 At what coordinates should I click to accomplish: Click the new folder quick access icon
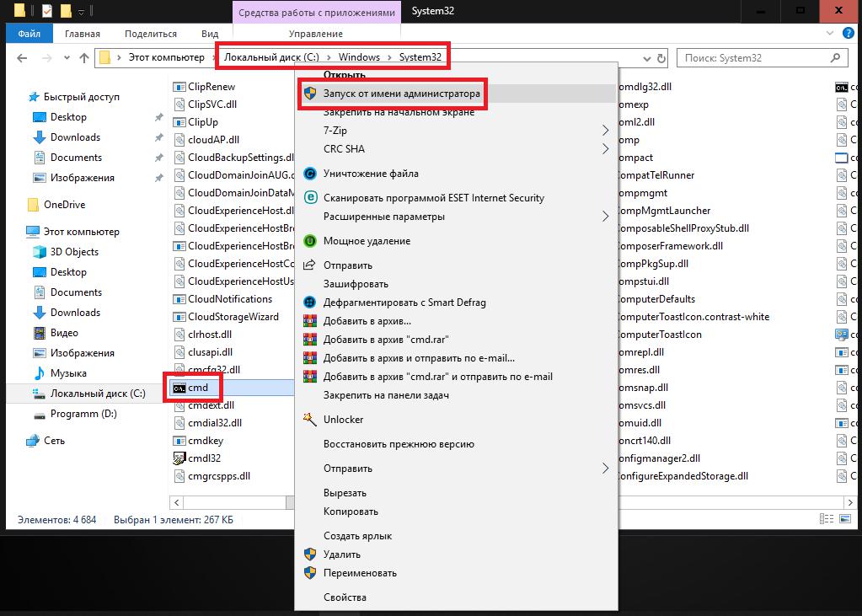[66, 10]
